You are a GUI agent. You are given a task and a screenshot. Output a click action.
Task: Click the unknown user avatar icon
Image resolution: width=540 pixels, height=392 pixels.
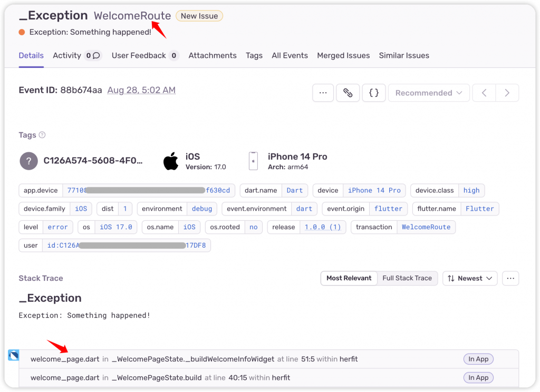(28, 161)
